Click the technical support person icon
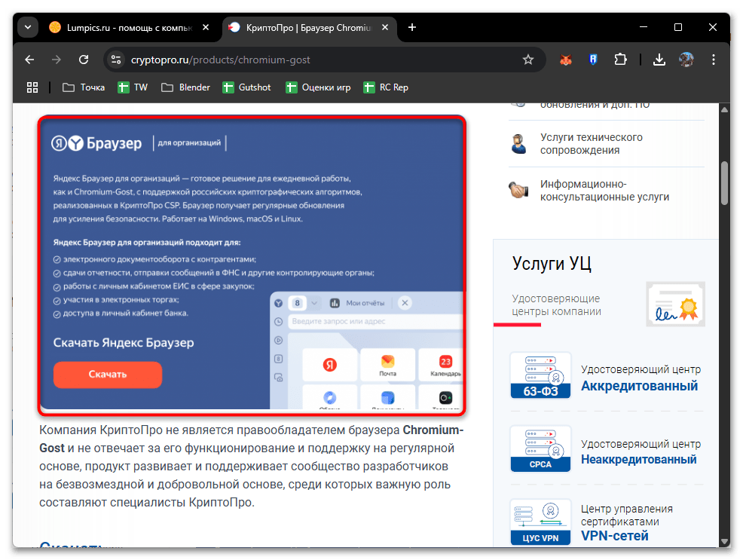 [519, 143]
